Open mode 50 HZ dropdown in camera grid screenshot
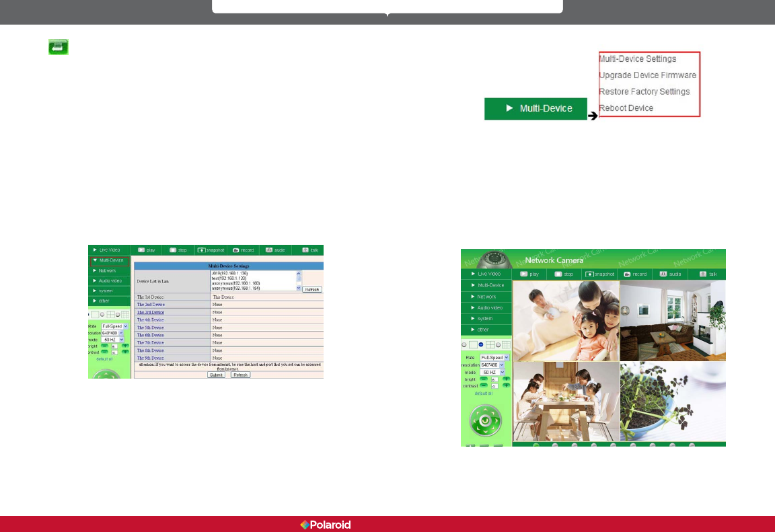Viewport: 775px width, 532px height. pos(492,373)
